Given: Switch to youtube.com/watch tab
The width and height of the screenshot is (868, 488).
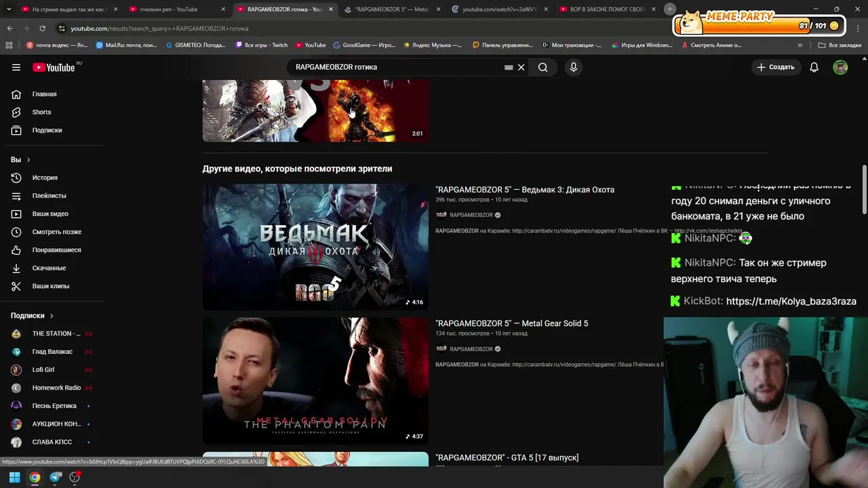Looking at the screenshot, I should tap(498, 9).
